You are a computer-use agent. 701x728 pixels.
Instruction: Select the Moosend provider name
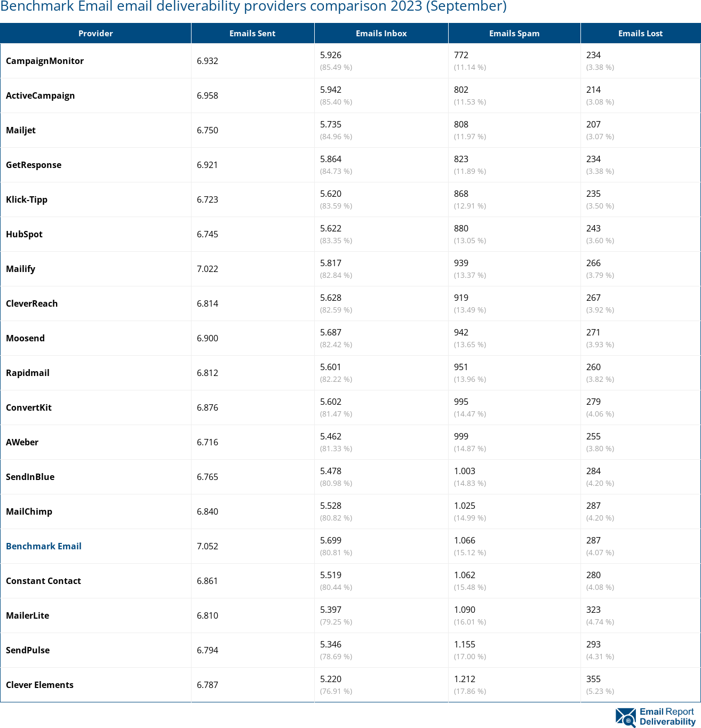[x=25, y=338]
